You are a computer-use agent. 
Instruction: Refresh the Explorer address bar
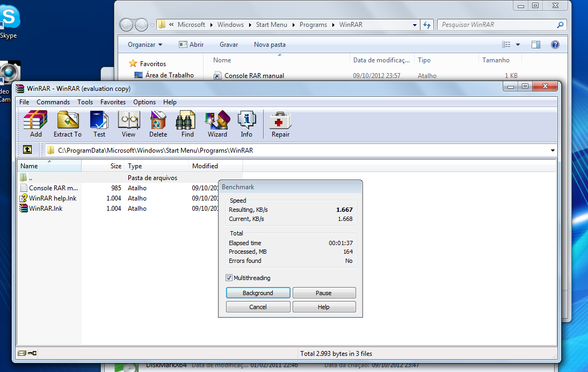coord(427,25)
